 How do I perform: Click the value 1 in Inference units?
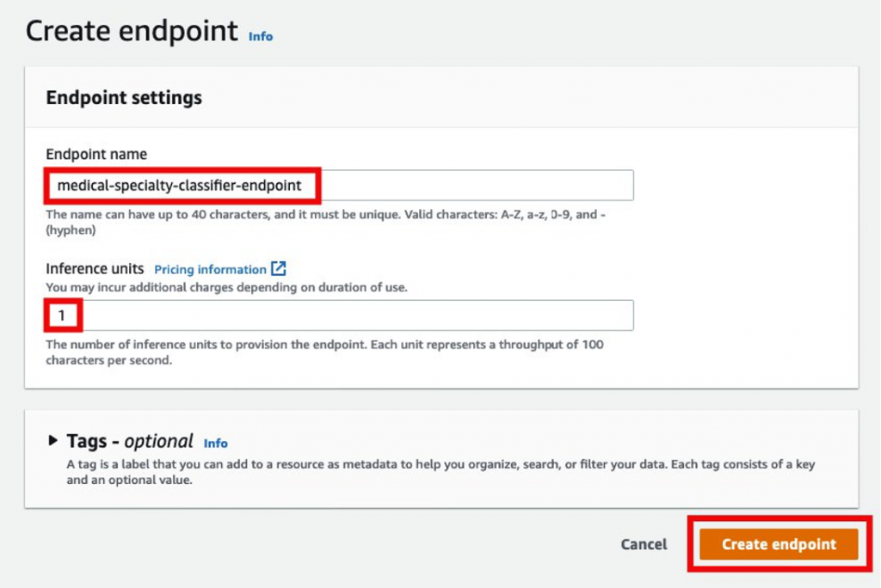click(62, 315)
